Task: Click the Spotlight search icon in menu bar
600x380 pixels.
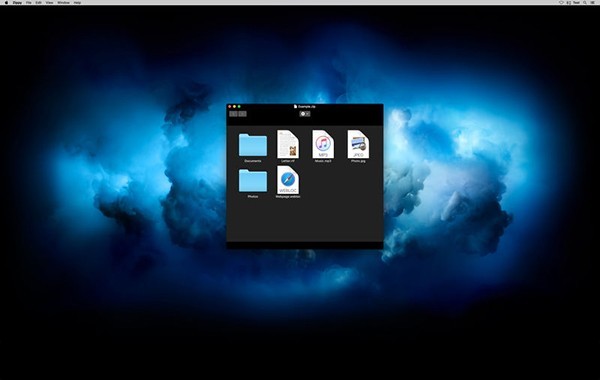Action: tap(585, 3)
